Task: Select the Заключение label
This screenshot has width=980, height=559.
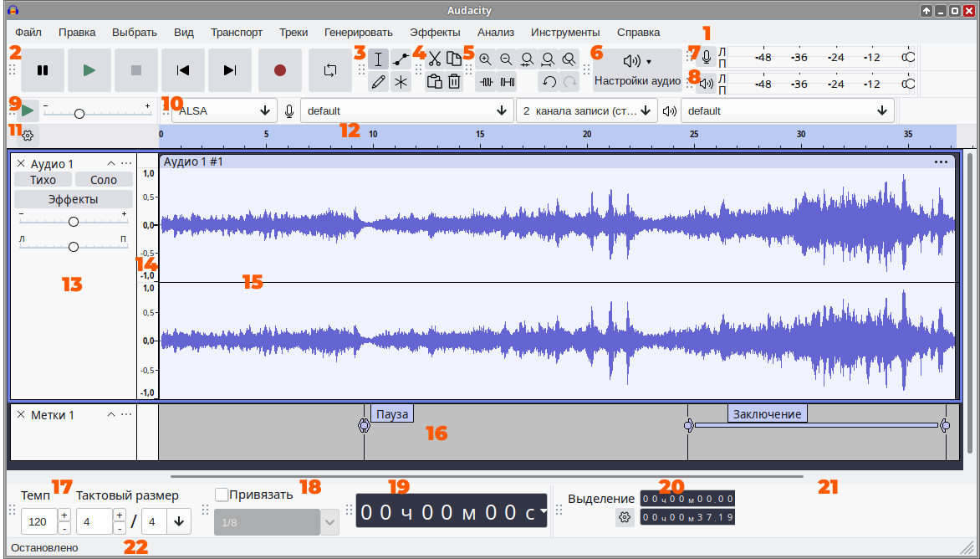Action: pos(768,414)
